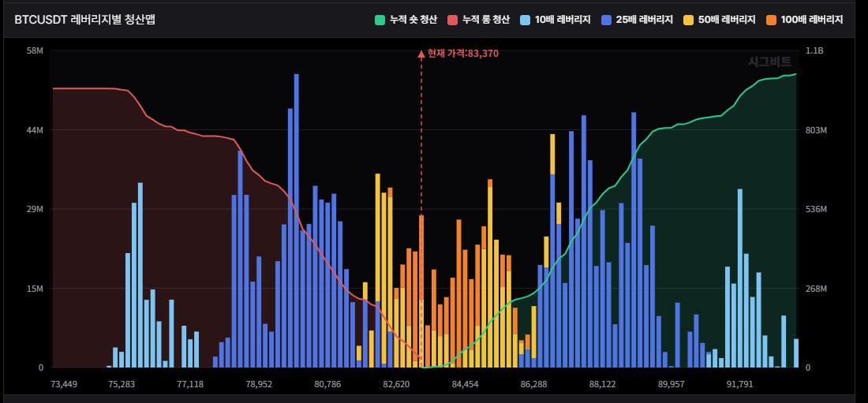Hide the 누적 숏 청산 series label
This screenshot has height=403, width=868.
point(413,20)
